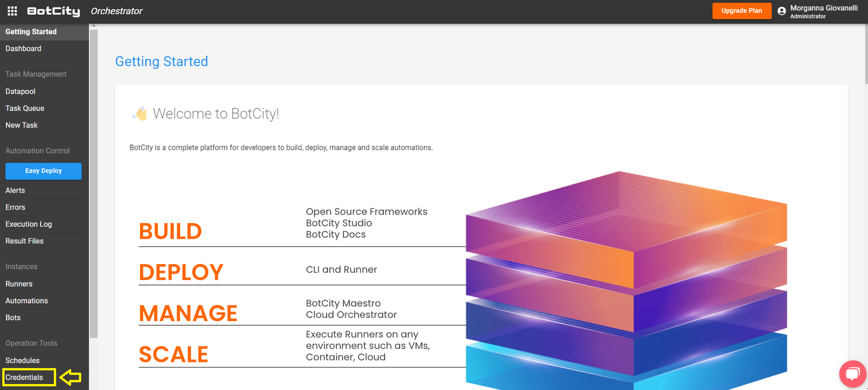The width and height of the screenshot is (868, 390).
Task: Click the page's right scrollbar
Action: click(866, 54)
